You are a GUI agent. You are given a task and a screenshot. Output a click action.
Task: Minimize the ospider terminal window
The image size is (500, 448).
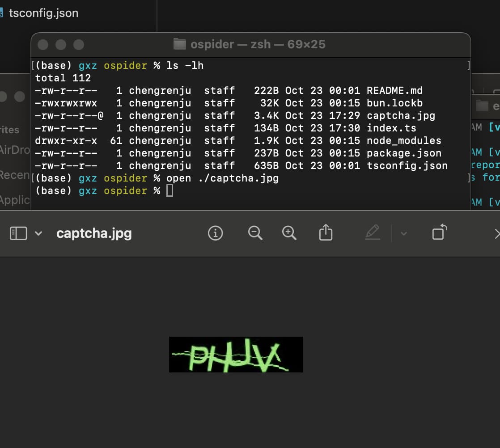61,45
